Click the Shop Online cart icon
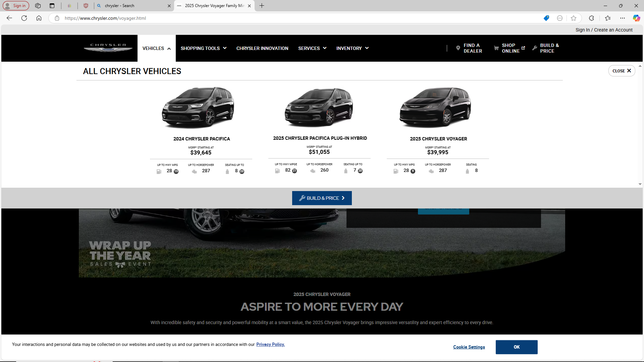This screenshot has width=644, height=362. tap(496, 48)
